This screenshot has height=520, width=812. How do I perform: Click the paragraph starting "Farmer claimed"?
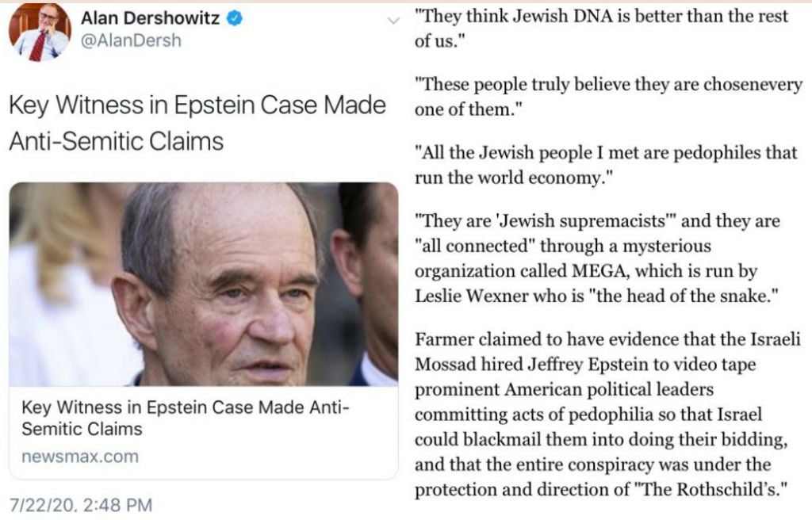coord(608,414)
